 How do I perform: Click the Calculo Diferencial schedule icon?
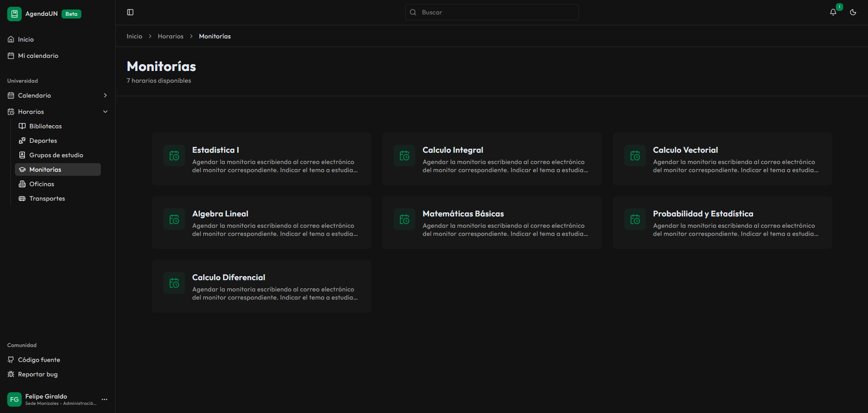(x=174, y=283)
